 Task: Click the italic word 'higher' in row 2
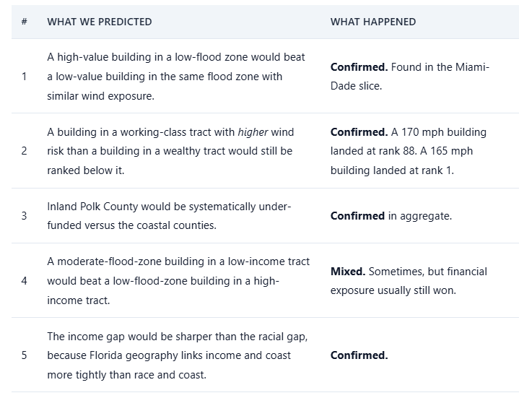point(253,132)
